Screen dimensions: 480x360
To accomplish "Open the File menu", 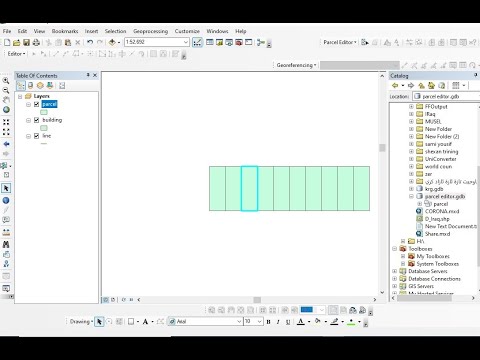I will click(x=7, y=31).
